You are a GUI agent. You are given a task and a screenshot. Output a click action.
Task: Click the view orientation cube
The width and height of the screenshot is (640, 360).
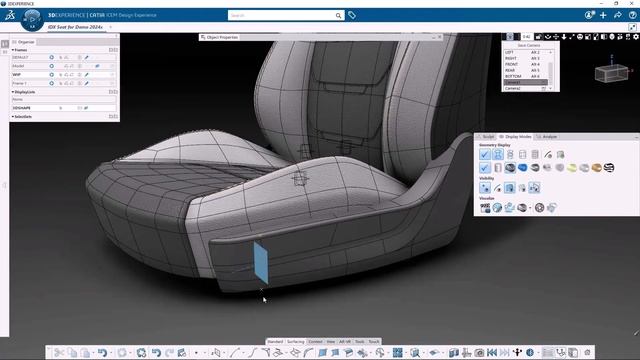click(611, 73)
